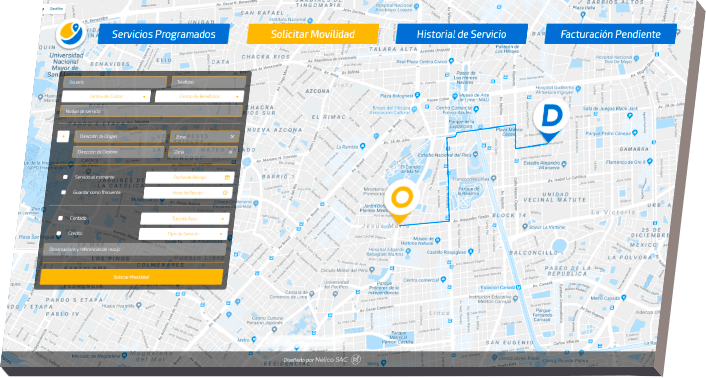Viewport: 706px width, 378px height.
Task: Enable the Servicio al momento checkbox
Action: [x=65, y=177]
